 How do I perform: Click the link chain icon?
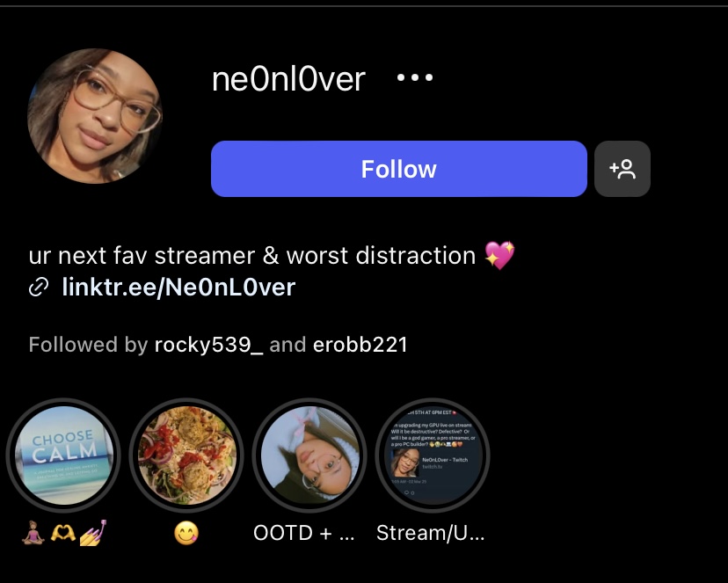click(39, 288)
